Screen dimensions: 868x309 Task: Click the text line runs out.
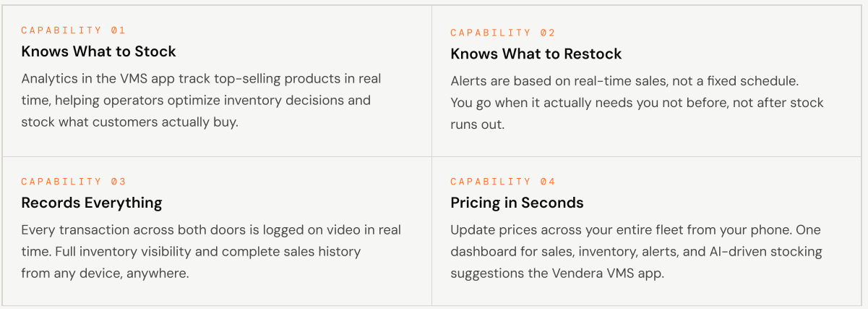(477, 124)
